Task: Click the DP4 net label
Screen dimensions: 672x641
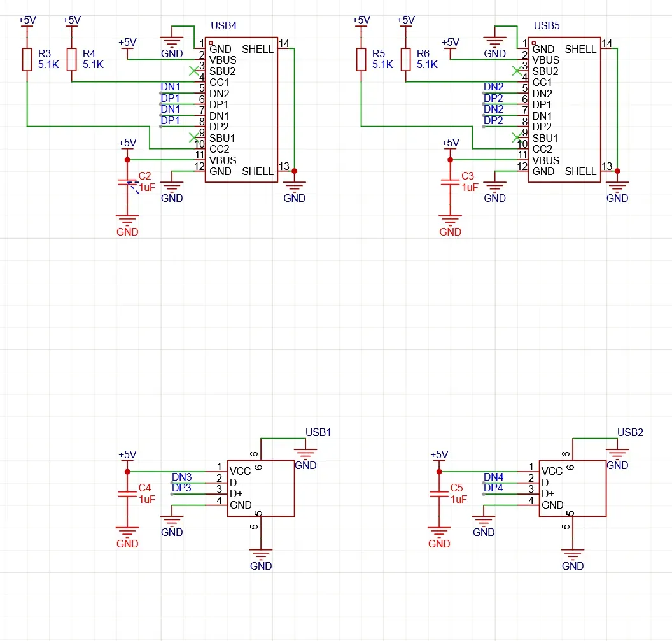Action: 493,488
